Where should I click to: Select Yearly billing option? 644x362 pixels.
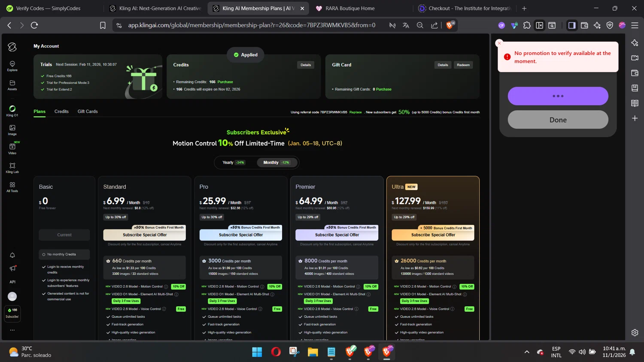point(234,163)
